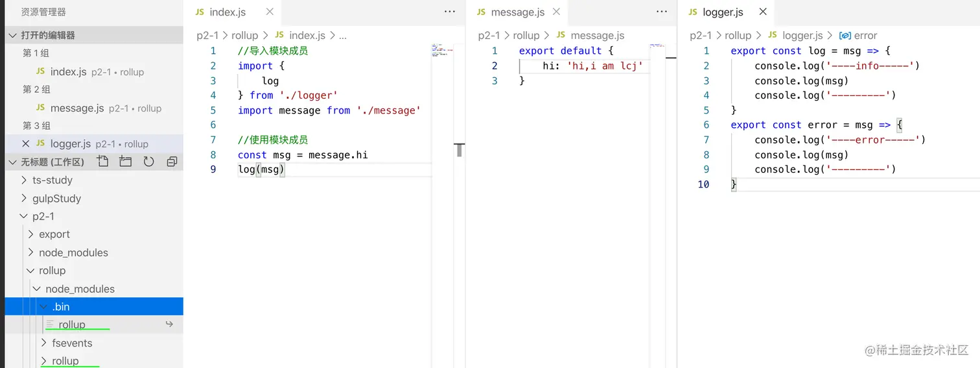Click the error symbol icon in logger.js breadcrumb
Screen dimensions: 980x368
(x=845, y=36)
